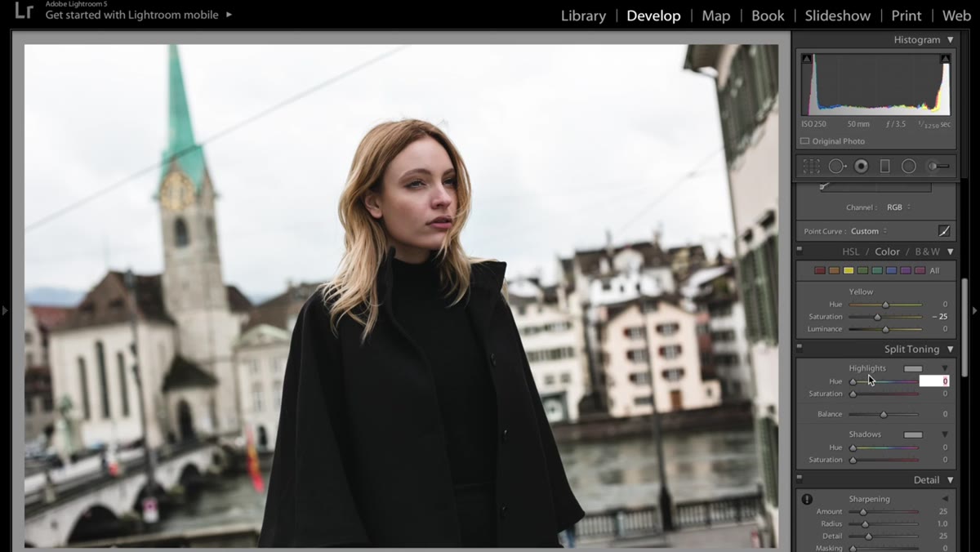This screenshot has height=552, width=980.
Task: Toggle the Detail panel switch
Action: (x=800, y=479)
